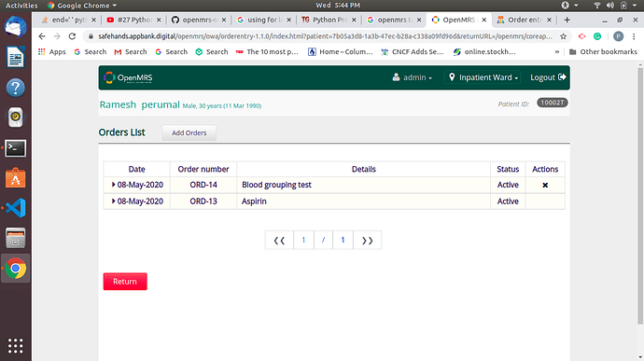This screenshot has height=361, width=644.
Task: Click patient ID badge 10002T
Action: (x=552, y=103)
